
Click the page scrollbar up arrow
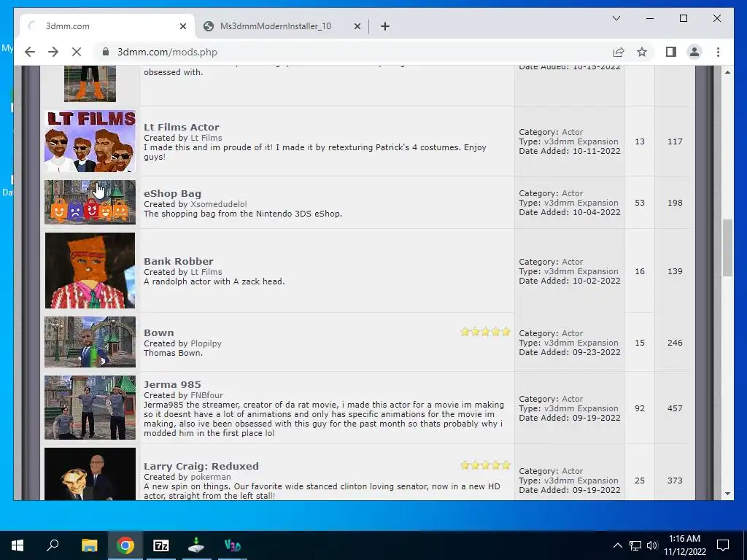click(x=727, y=72)
